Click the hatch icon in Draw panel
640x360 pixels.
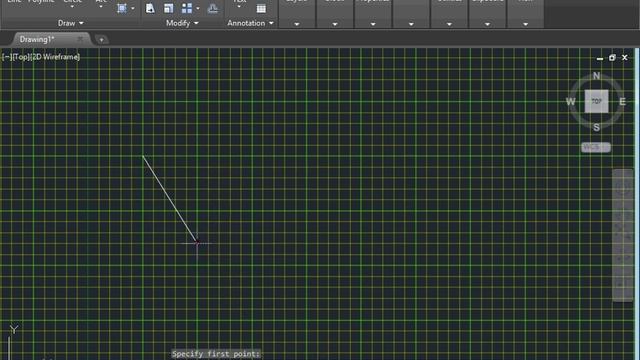tap(122, 9)
